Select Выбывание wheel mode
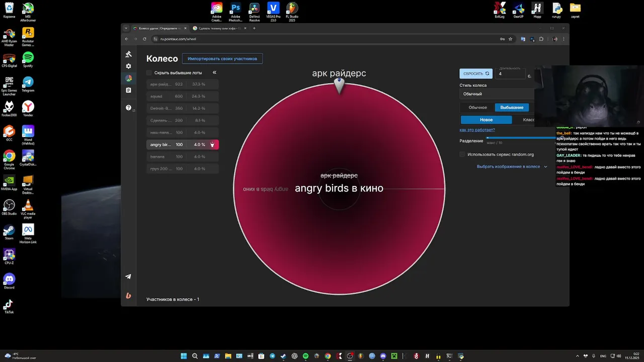644x362 pixels. pyautogui.click(x=512, y=107)
